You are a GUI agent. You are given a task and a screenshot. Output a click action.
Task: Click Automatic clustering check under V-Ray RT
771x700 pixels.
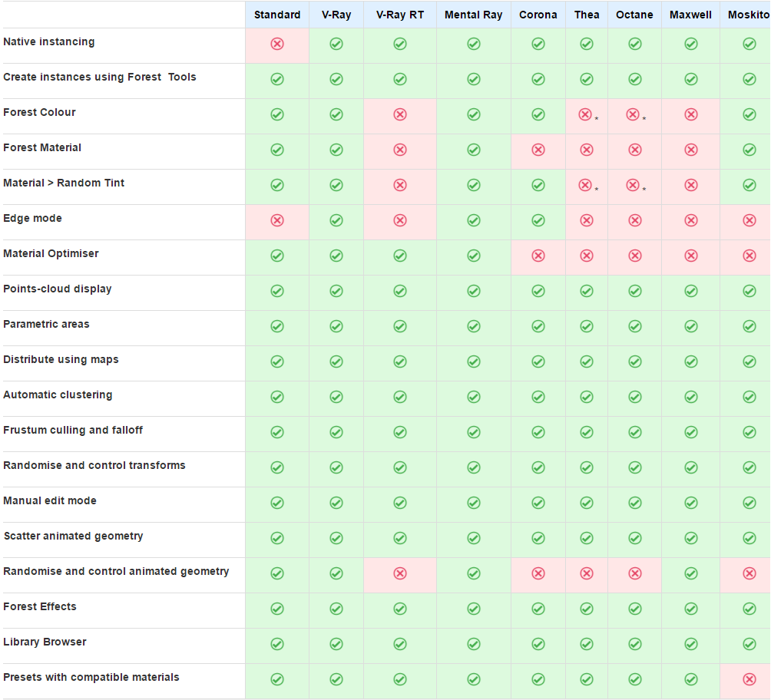tap(400, 397)
